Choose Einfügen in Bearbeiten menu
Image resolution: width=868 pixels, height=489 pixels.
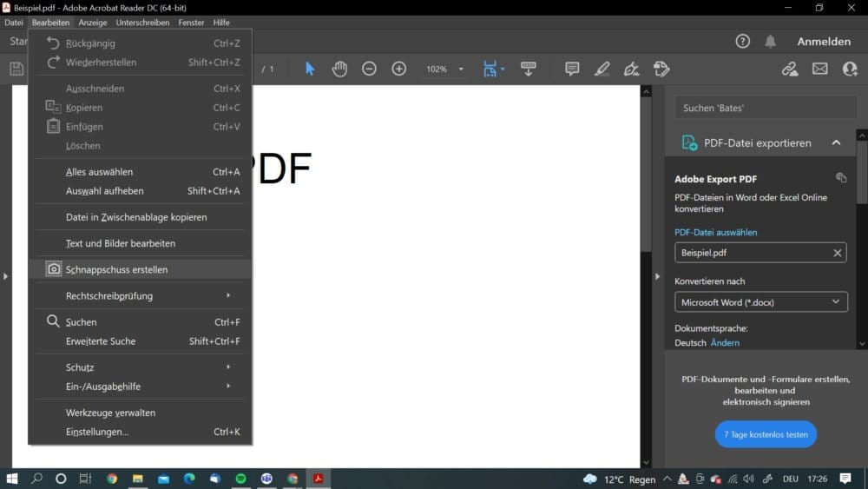[x=140, y=127]
